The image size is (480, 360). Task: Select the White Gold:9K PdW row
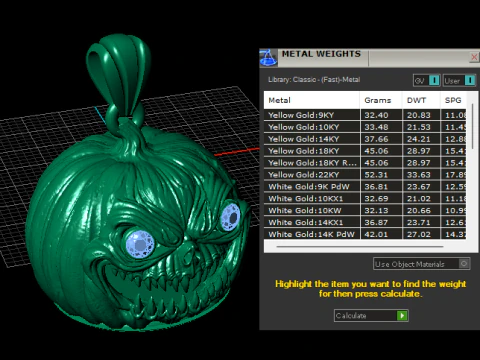[x=365, y=187]
